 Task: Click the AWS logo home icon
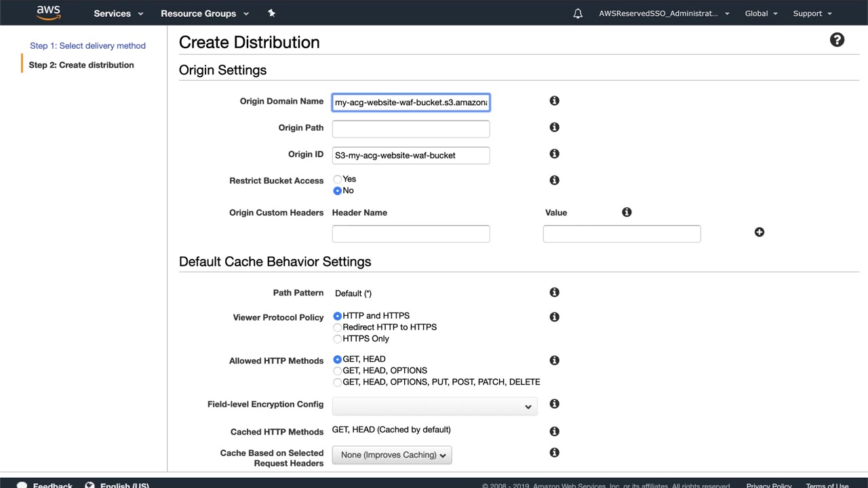[48, 13]
